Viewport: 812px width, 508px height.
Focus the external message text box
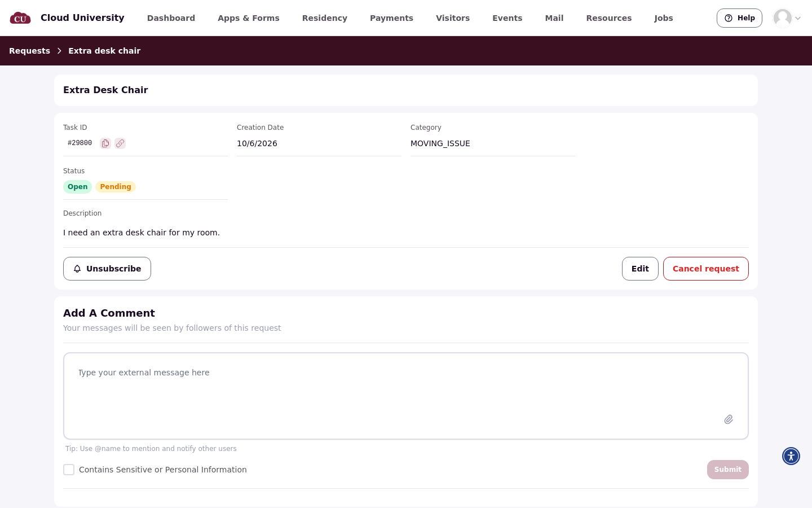click(406, 396)
